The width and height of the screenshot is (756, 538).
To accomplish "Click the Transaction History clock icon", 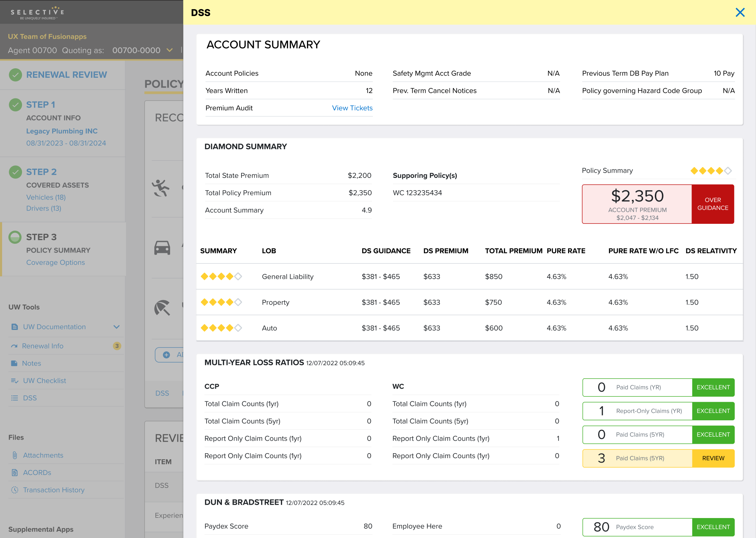I will click(15, 490).
